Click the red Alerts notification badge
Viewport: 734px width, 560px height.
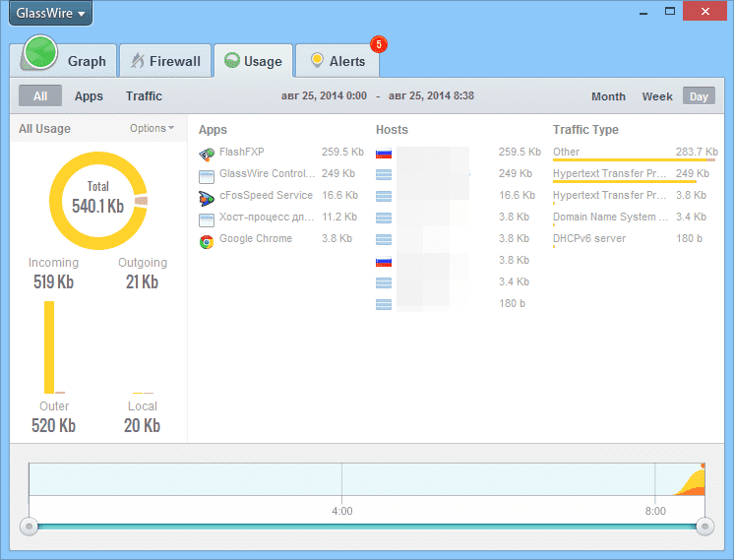pos(378,44)
